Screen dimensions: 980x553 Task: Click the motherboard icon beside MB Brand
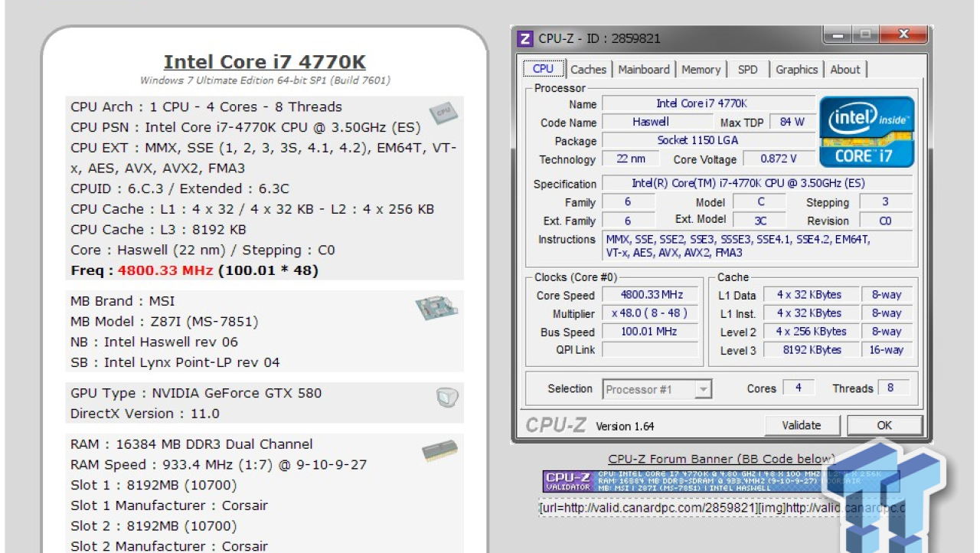(437, 308)
